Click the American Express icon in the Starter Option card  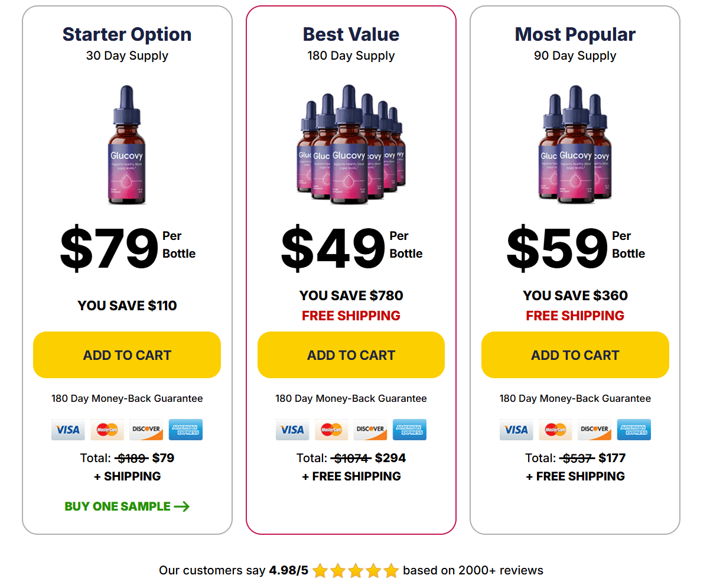pos(185,430)
